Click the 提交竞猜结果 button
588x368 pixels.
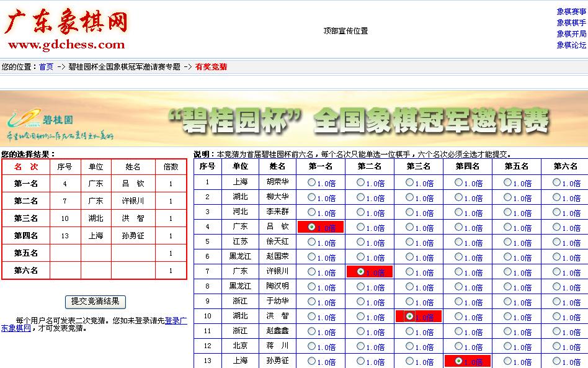pyautogui.click(x=96, y=301)
